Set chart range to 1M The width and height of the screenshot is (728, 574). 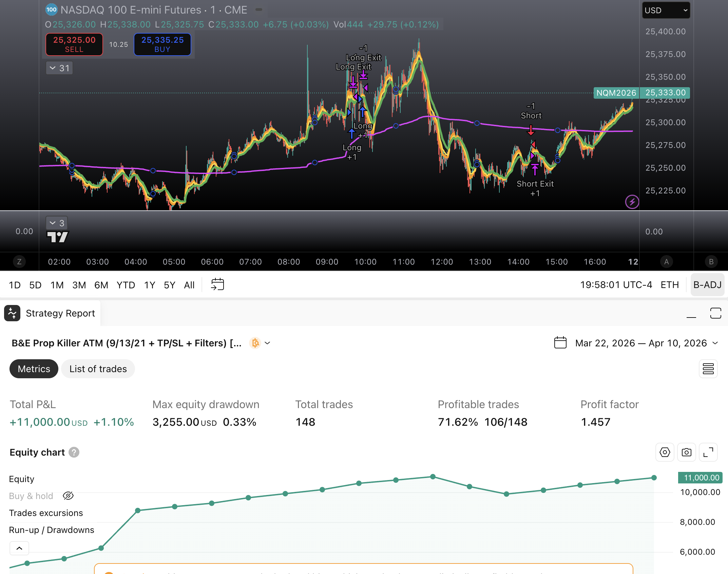coord(57,285)
